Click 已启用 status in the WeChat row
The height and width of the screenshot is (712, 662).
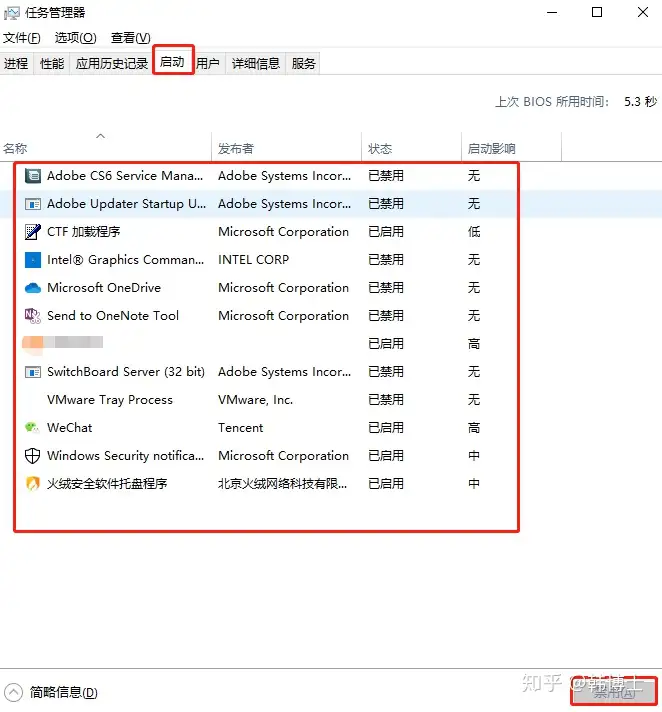[x=386, y=428]
